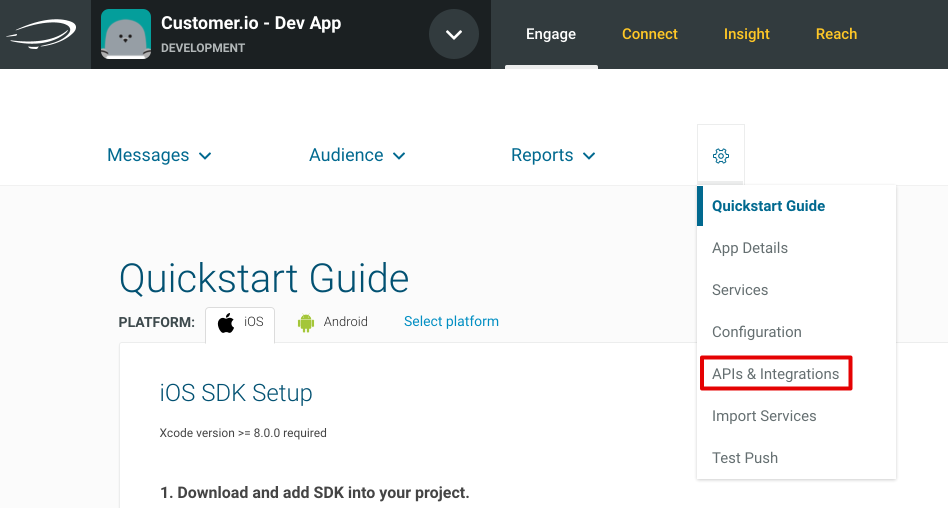This screenshot has width=948, height=508.
Task: Switch to the Engage tab
Action: point(551,34)
